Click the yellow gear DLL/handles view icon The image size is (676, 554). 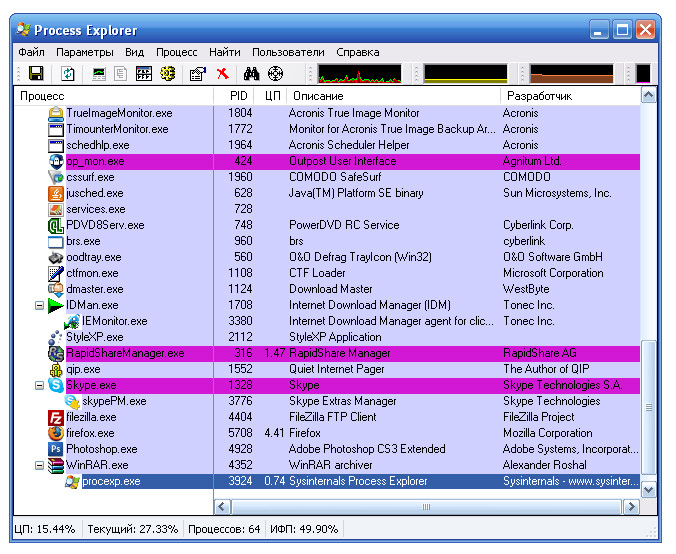pyautogui.click(x=168, y=74)
